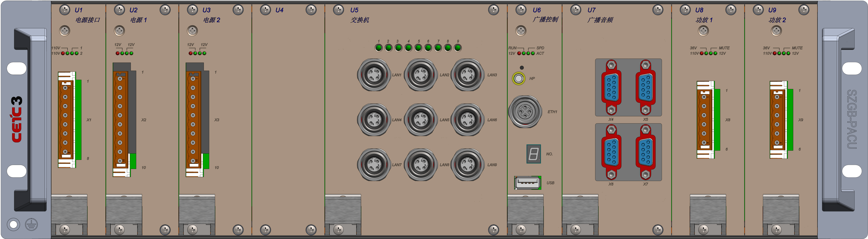Click the red LED on U1 module
Viewport: 868px width, 239px height.
[63, 53]
